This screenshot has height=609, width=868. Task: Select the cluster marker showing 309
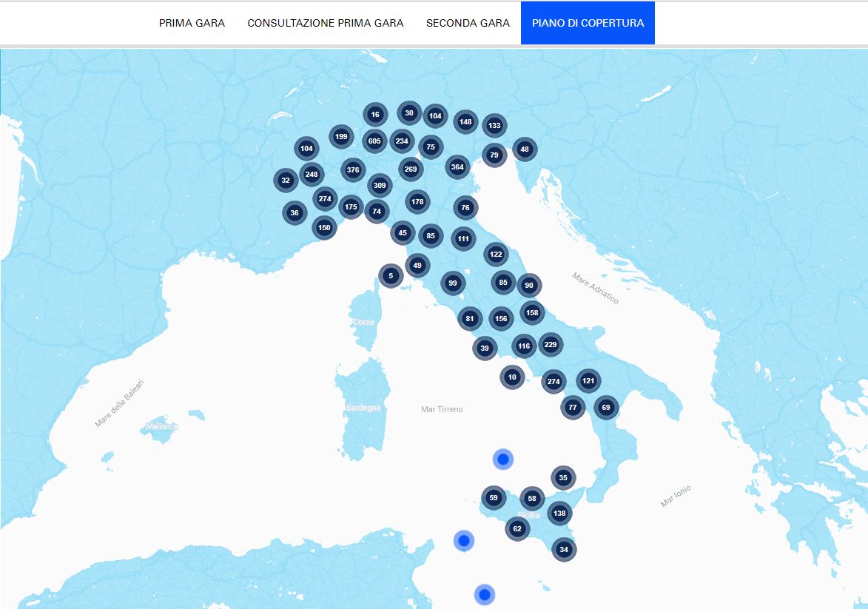[x=380, y=185]
